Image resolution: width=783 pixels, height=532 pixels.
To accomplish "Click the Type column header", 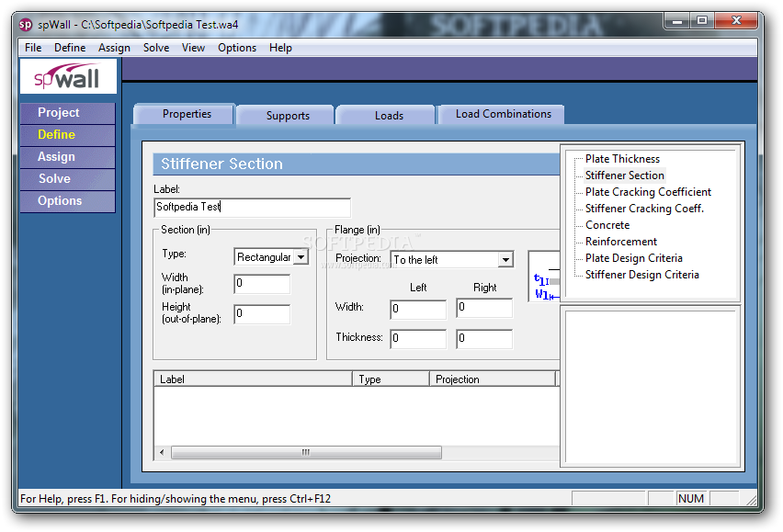I will pos(391,379).
